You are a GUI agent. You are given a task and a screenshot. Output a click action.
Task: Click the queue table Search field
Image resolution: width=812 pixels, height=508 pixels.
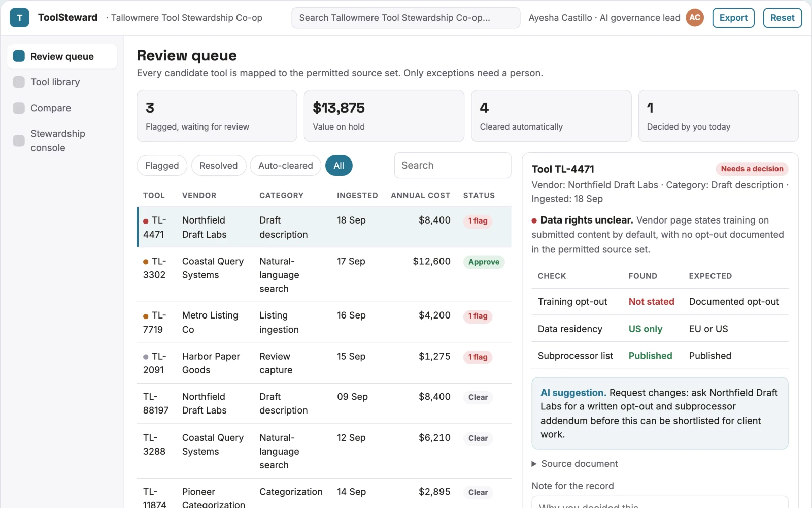click(x=452, y=166)
